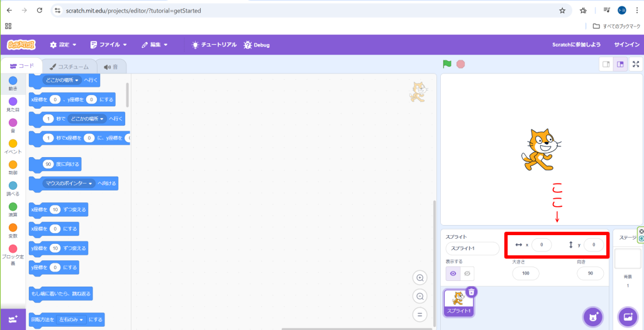Reset workspace zoom with equals icon
Viewport: 644px width, 330px height.
pos(419,314)
